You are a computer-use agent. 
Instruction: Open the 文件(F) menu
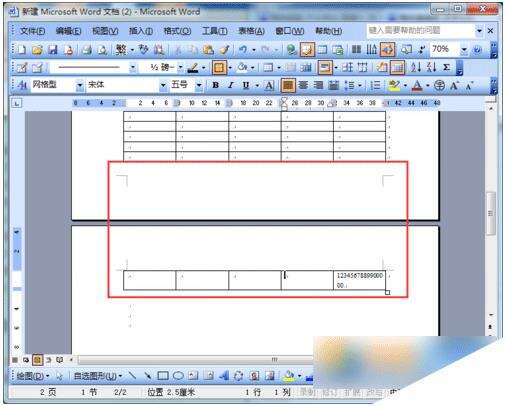click(x=32, y=31)
